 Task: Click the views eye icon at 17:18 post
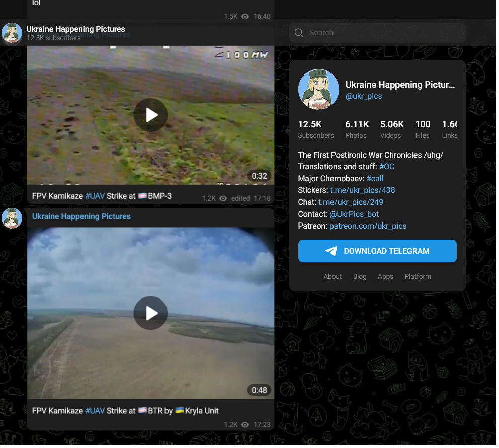(x=223, y=198)
